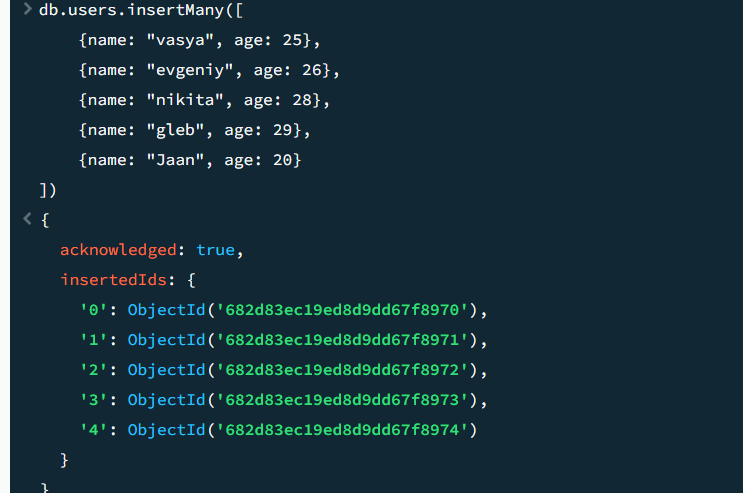The width and height of the screenshot is (743, 493).
Task: Click the Jaan document line
Action: tap(190, 160)
